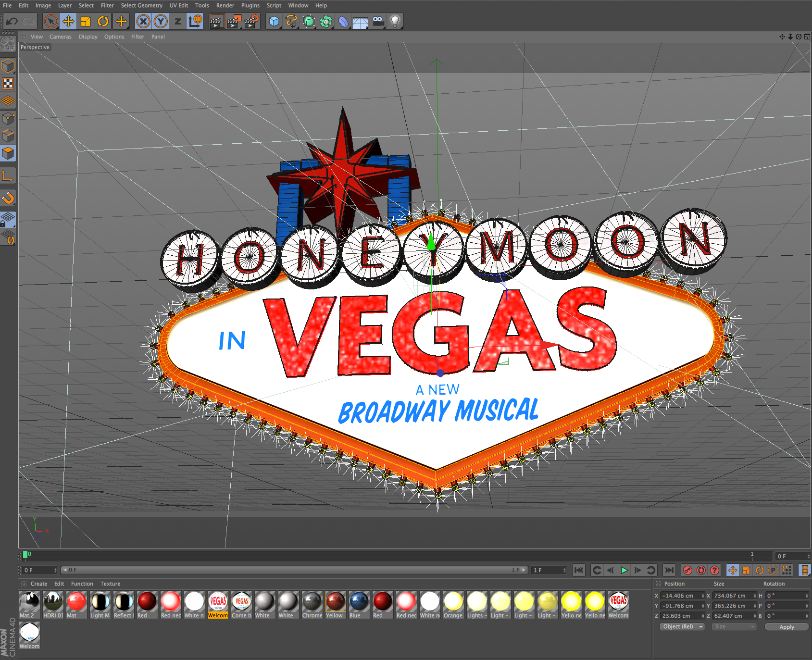Select the Texture mode checkerboard icon

pos(8,84)
